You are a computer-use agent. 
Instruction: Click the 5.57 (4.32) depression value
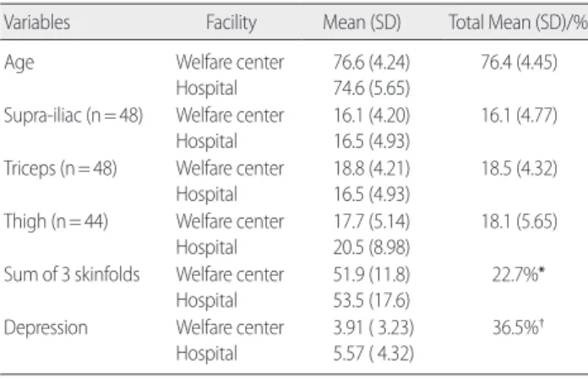pyautogui.click(x=373, y=354)
